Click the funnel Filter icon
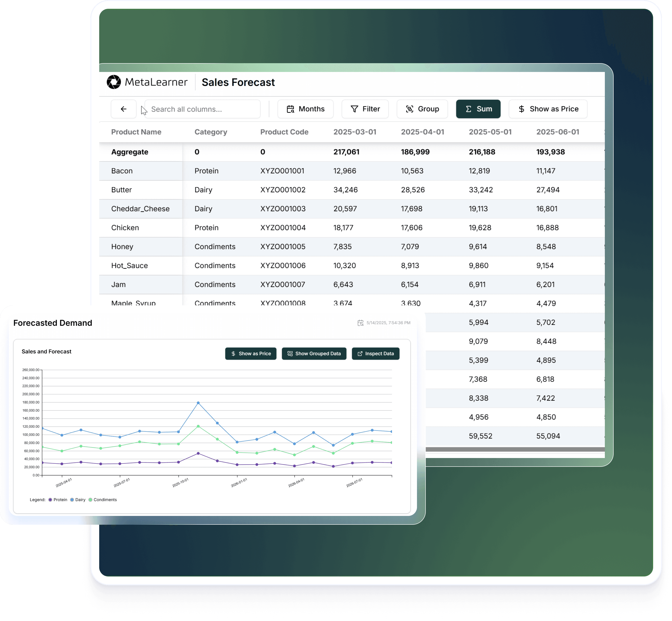672x621 pixels. click(354, 109)
